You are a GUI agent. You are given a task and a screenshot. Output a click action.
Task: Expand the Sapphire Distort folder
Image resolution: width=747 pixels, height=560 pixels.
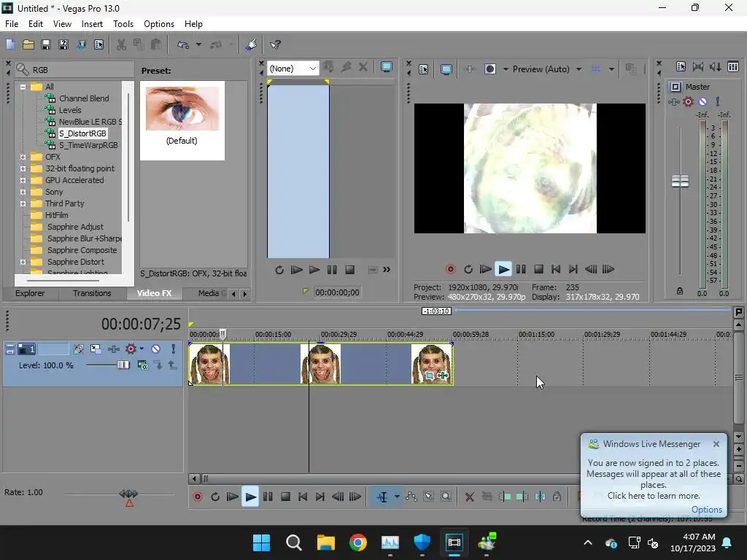pyautogui.click(x=23, y=262)
